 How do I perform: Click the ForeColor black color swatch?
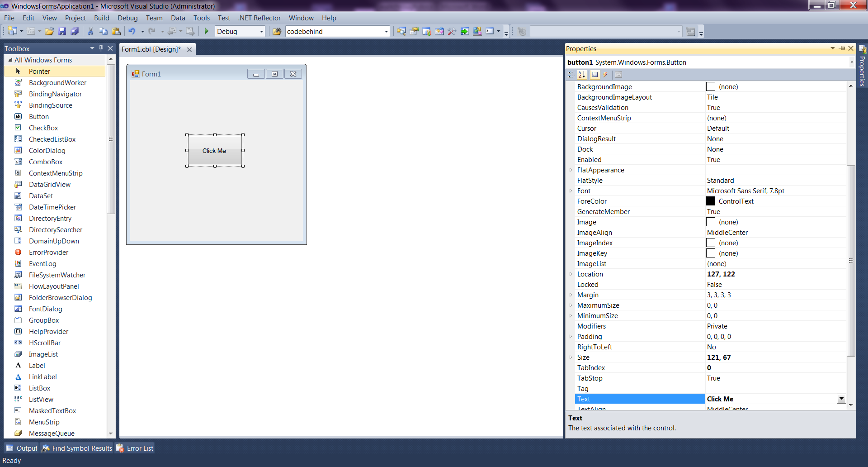pos(711,201)
